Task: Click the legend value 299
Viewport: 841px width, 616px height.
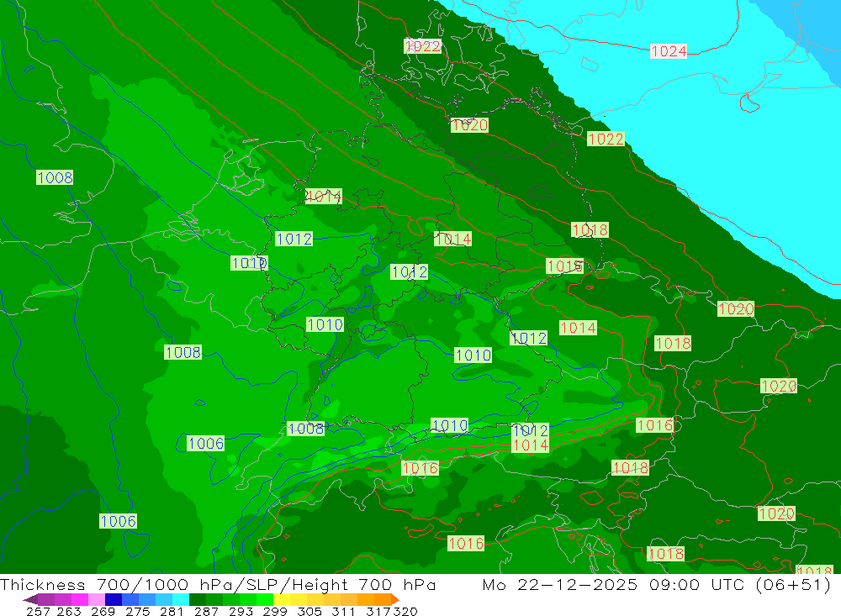Action: tap(275, 611)
